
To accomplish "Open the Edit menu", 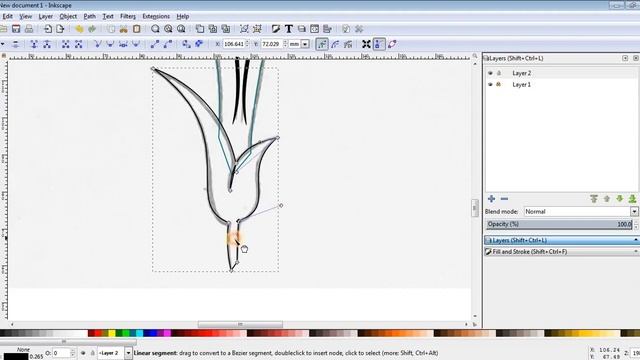I will point(7,16).
